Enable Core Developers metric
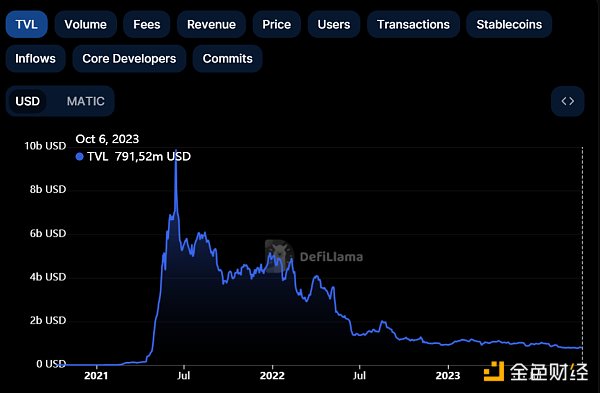This screenshot has width=600, height=393. click(x=129, y=59)
